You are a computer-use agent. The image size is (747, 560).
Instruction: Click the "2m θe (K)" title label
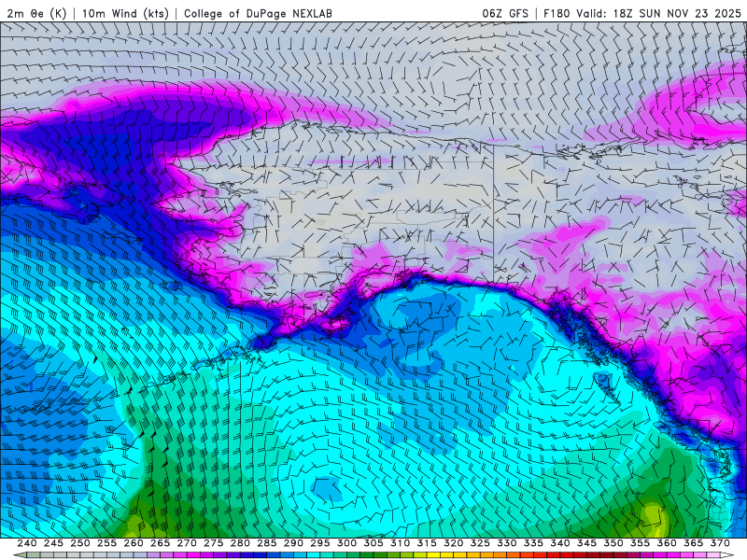[x=36, y=13]
